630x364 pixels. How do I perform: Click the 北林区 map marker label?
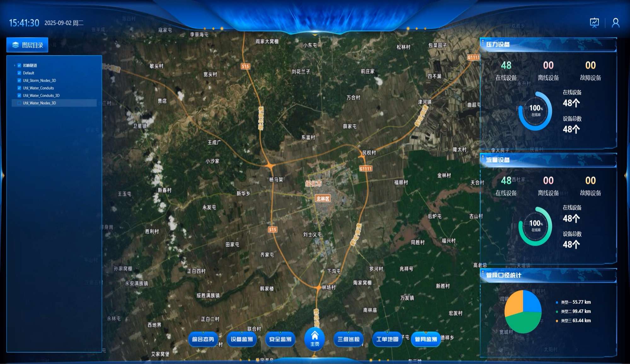pyautogui.click(x=323, y=199)
